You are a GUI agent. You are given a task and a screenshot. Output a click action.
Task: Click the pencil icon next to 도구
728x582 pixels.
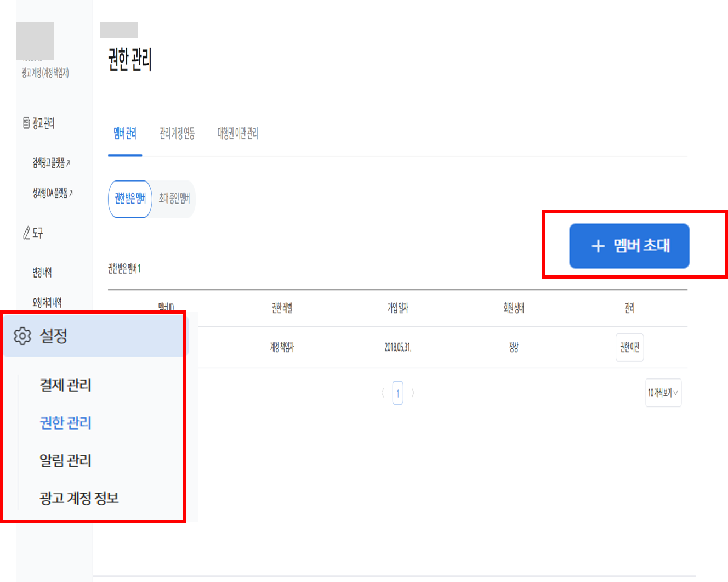coord(26,233)
